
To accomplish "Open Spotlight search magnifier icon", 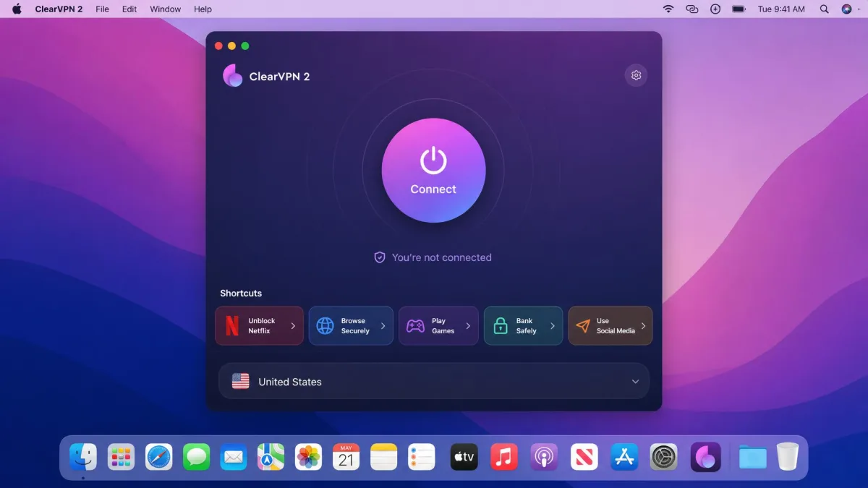I will tap(824, 9).
